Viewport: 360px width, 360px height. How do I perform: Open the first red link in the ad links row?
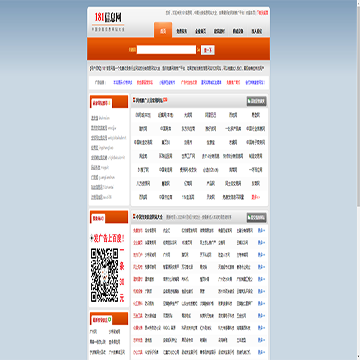[145, 82]
